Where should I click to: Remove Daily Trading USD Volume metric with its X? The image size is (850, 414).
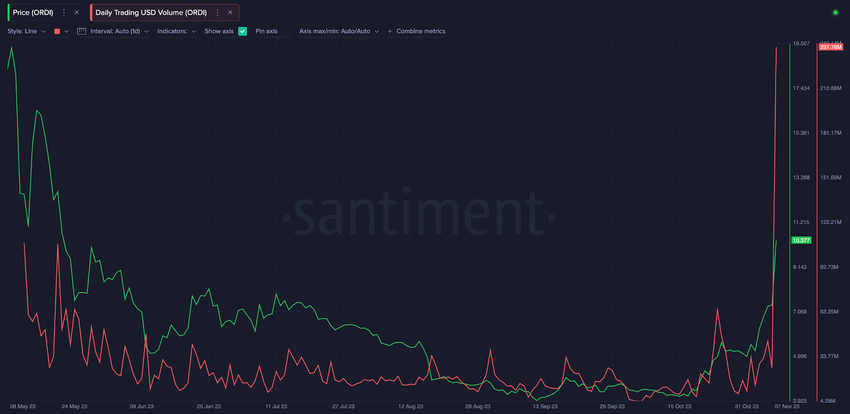pyautogui.click(x=230, y=12)
